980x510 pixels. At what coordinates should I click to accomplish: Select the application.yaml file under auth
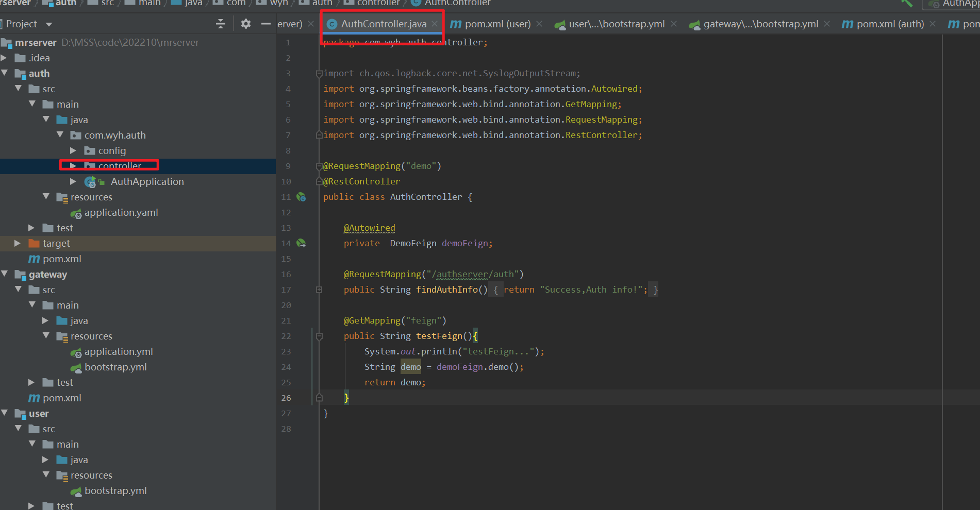(x=121, y=212)
